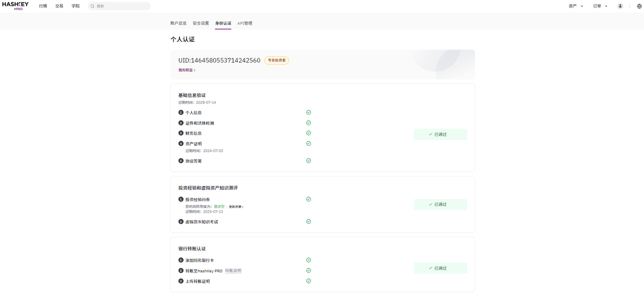Screen dimensions: 644x295
Task: Click the globe language icon
Action: [x=639, y=6]
